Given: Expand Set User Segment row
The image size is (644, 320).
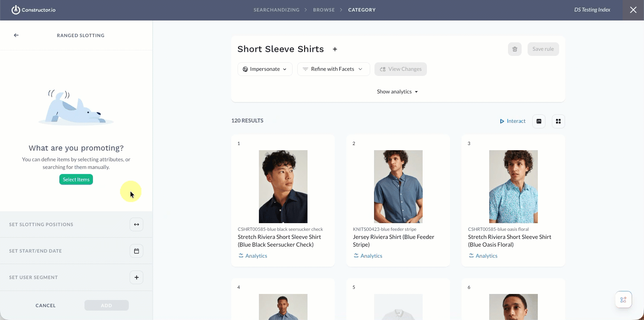Looking at the screenshot, I should point(76,277).
